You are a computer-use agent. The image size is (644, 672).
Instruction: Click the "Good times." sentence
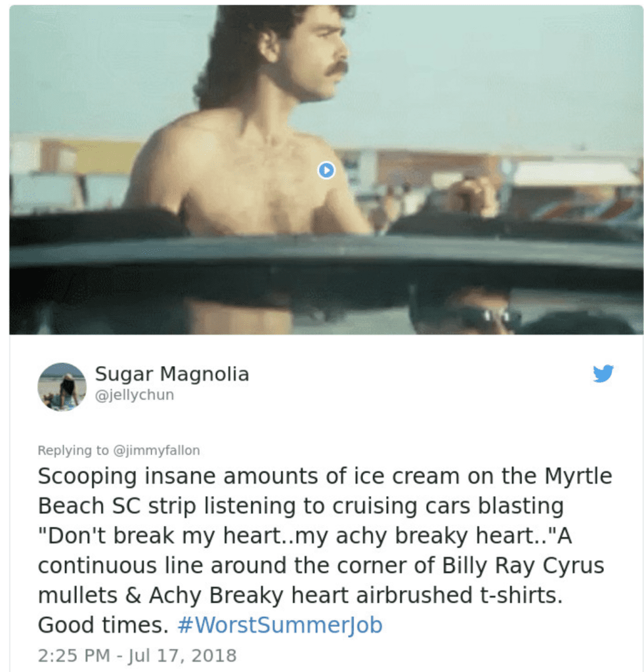(x=103, y=625)
